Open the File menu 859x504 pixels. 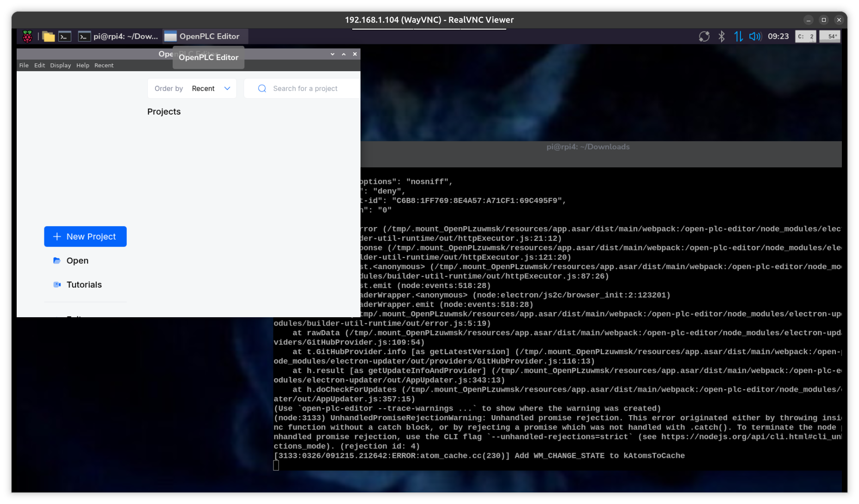[24, 65]
